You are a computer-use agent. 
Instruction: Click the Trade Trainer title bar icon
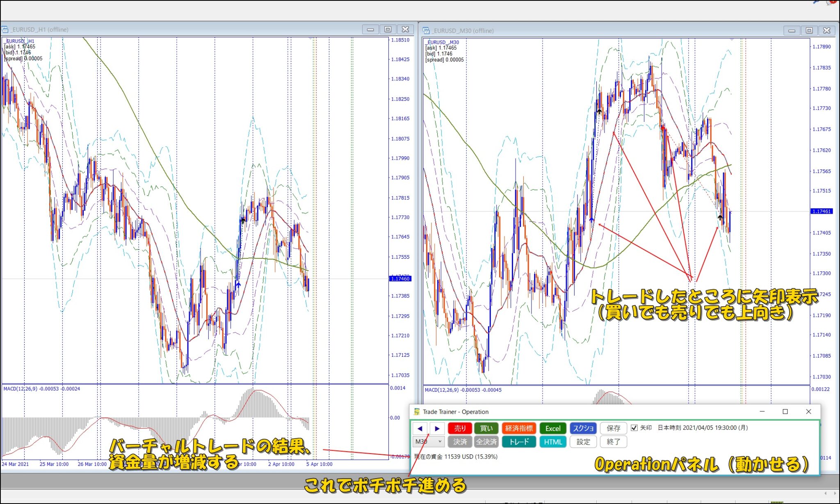[416, 412]
